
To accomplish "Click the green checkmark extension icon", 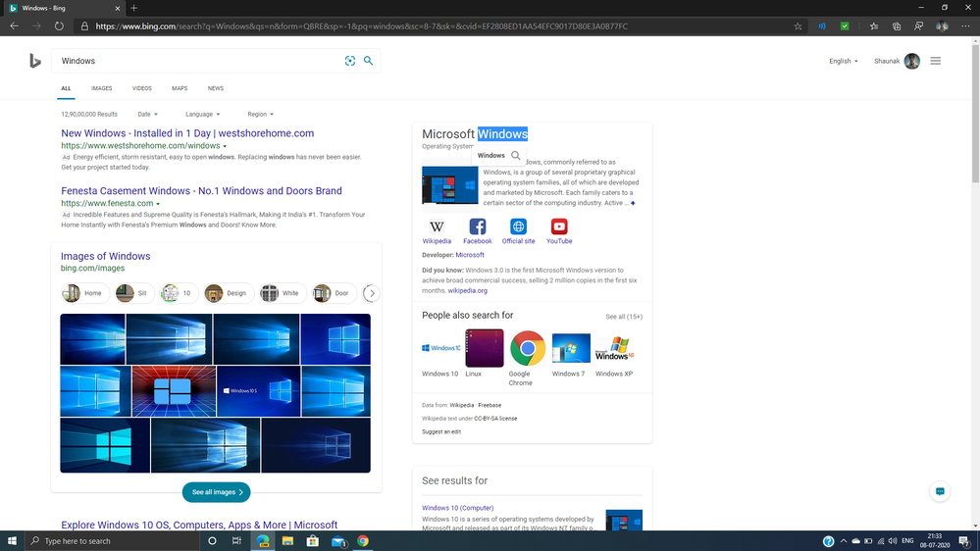I will (845, 26).
